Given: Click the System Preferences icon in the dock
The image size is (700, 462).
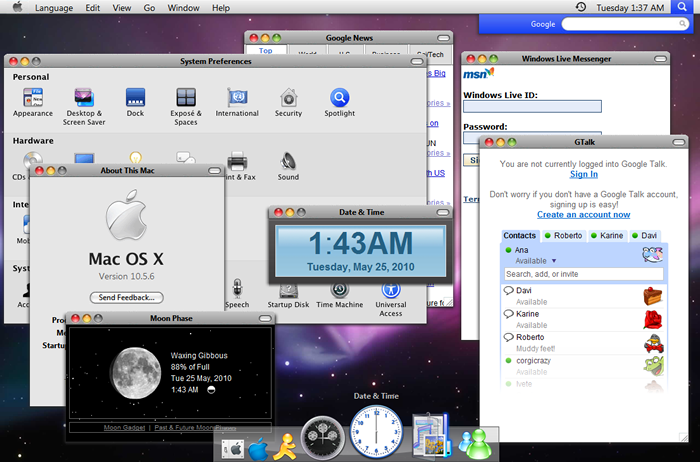Looking at the screenshot, I should click(x=233, y=449).
